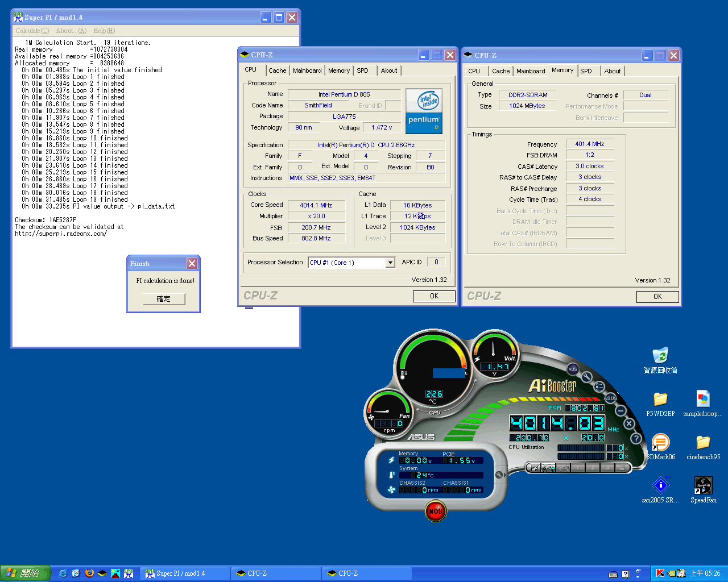
Task: Switch to About tab in left CPU-Z window
Action: pos(389,70)
